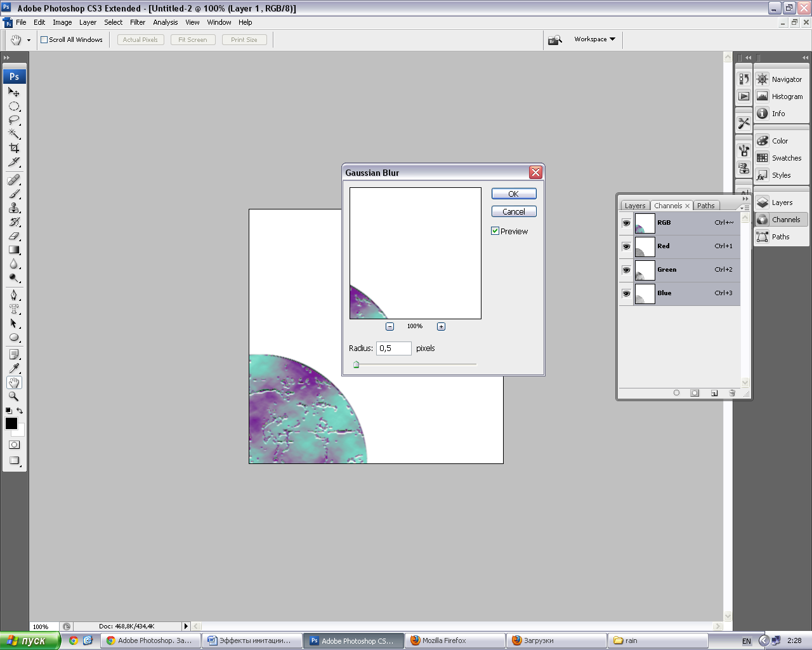Image resolution: width=812 pixels, height=650 pixels.
Task: Open the Image menu
Action: 62,22
